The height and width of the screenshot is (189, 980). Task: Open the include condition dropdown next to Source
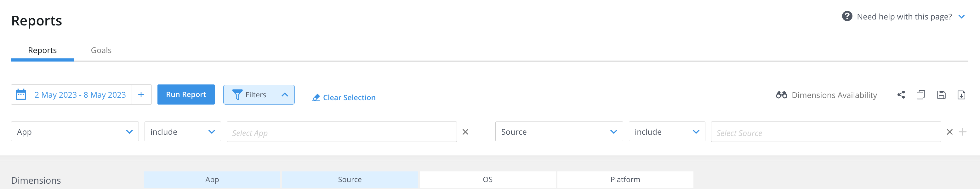pos(667,132)
